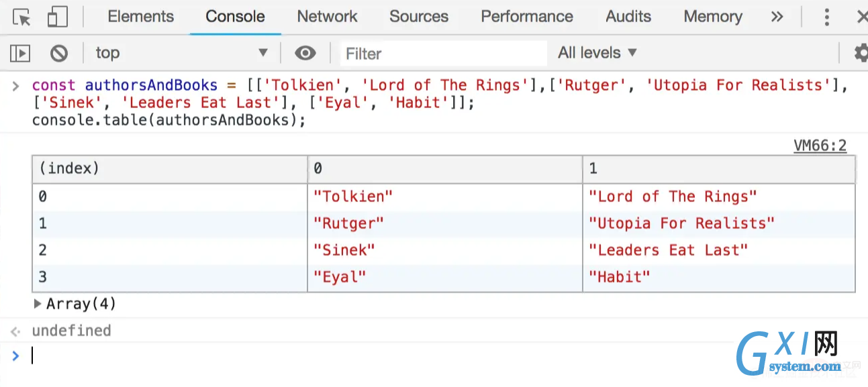Open console settings gear icon
Image resolution: width=868 pixels, height=387 pixels.
pyautogui.click(x=861, y=53)
